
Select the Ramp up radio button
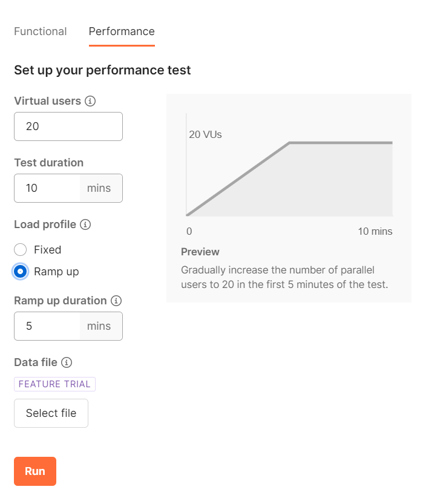pyautogui.click(x=21, y=272)
